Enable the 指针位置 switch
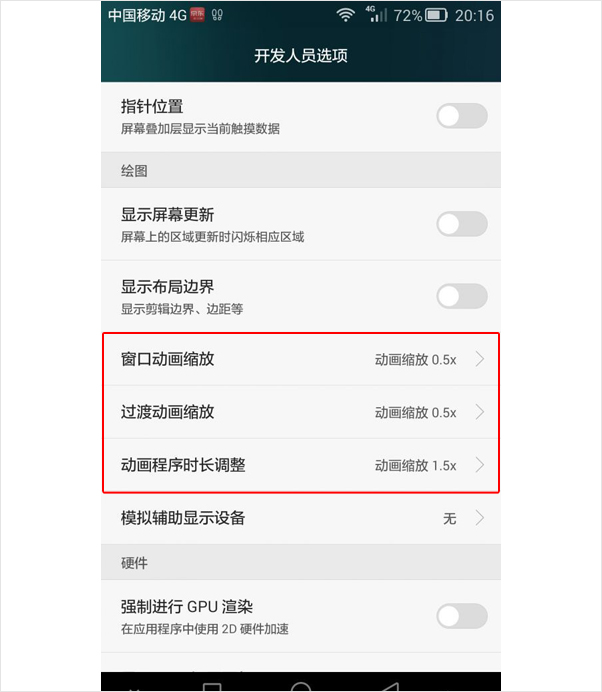602x692 pixels. click(x=462, y=116)
